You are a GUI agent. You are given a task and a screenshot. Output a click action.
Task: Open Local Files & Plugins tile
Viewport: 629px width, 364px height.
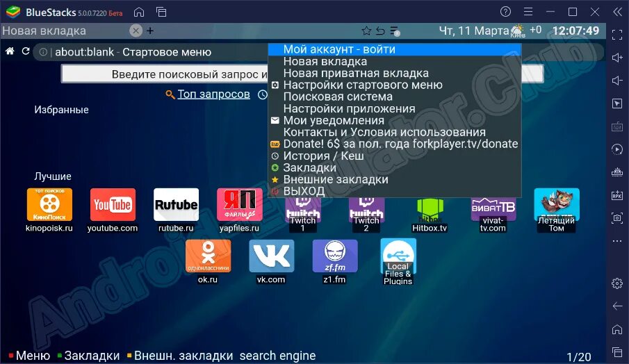pos(398,262)
